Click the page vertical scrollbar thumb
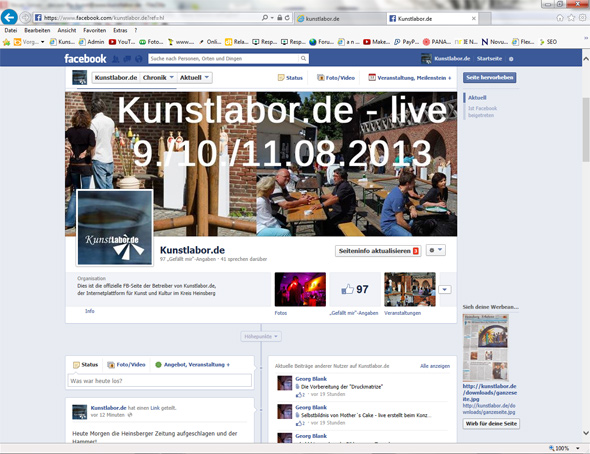Screen dimensions: 590x454 pos(586,130)
